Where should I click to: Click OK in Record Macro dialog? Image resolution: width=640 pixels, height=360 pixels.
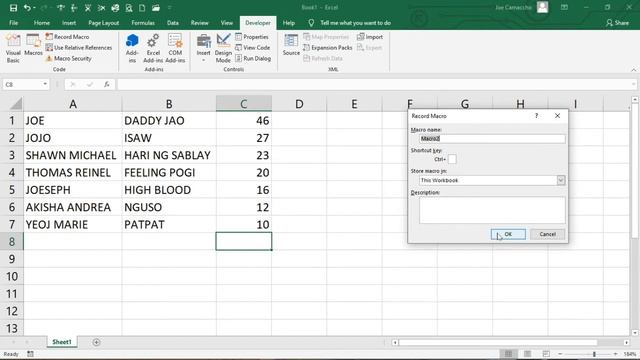click(508, 234)
